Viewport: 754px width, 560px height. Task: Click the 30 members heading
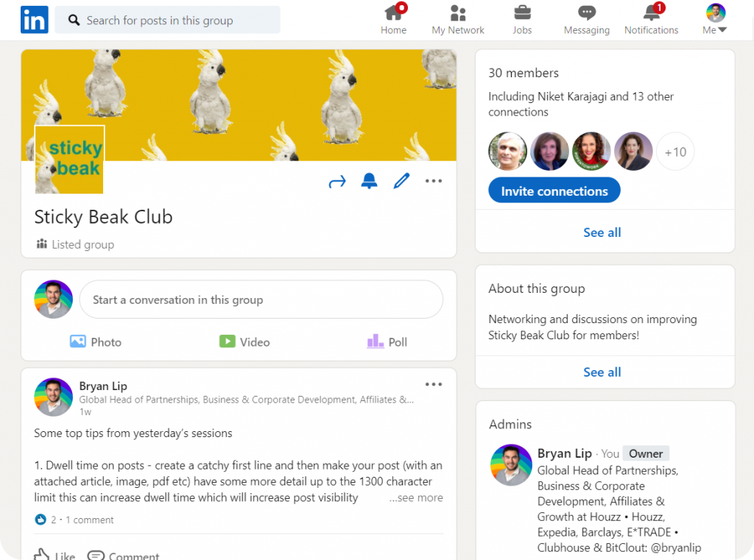click(x=524, y=73)
